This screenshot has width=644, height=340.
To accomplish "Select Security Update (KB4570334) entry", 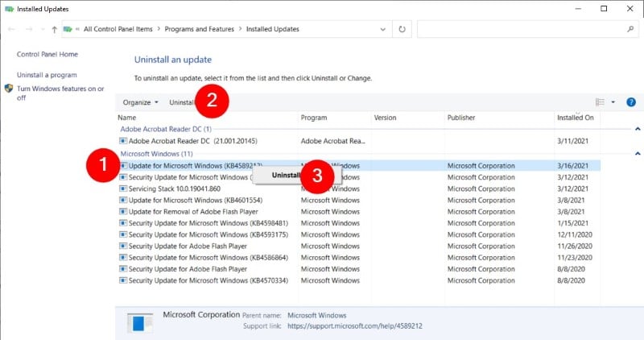I will 208,281.
